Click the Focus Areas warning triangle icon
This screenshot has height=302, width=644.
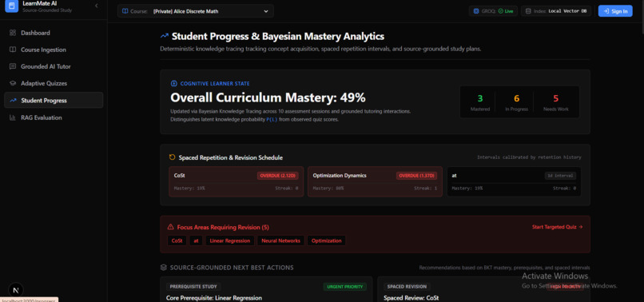171,227
